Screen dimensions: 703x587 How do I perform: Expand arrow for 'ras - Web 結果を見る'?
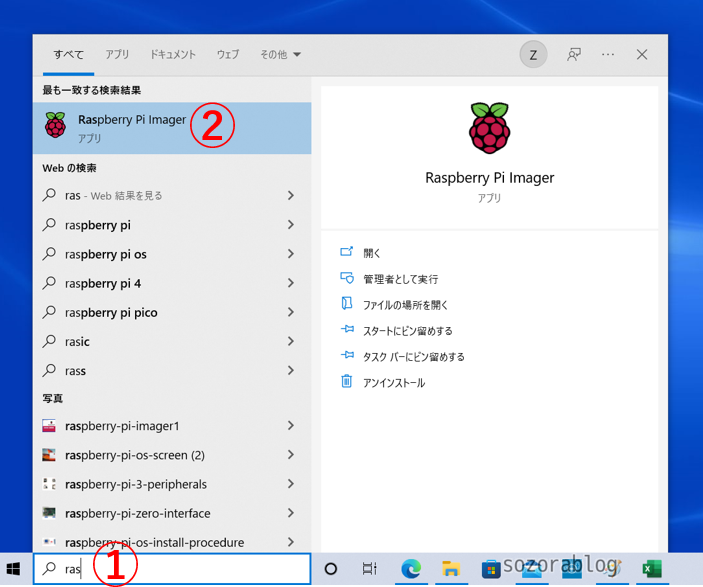tap(291, 196)
